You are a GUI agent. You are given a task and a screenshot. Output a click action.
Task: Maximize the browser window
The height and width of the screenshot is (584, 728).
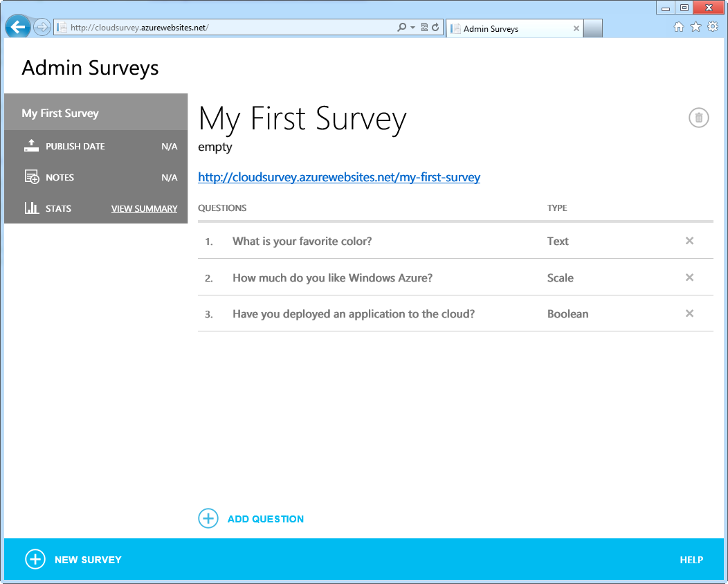(684, 8)
